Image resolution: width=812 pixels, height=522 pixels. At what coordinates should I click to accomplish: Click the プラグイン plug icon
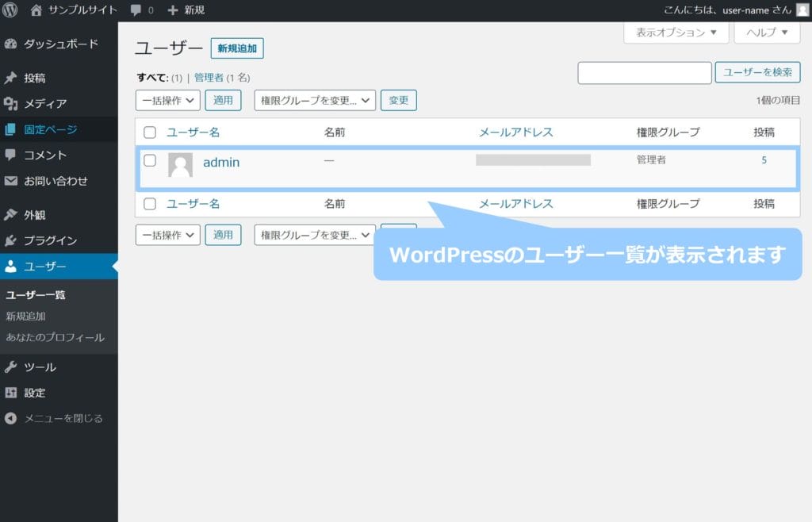(10, 240)
